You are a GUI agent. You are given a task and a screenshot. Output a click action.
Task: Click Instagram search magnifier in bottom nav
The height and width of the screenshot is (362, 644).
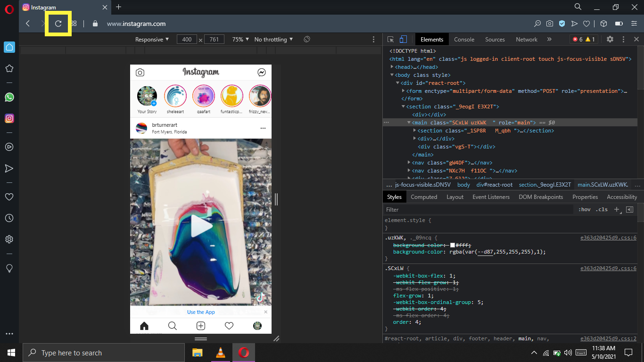coord(173,326)
